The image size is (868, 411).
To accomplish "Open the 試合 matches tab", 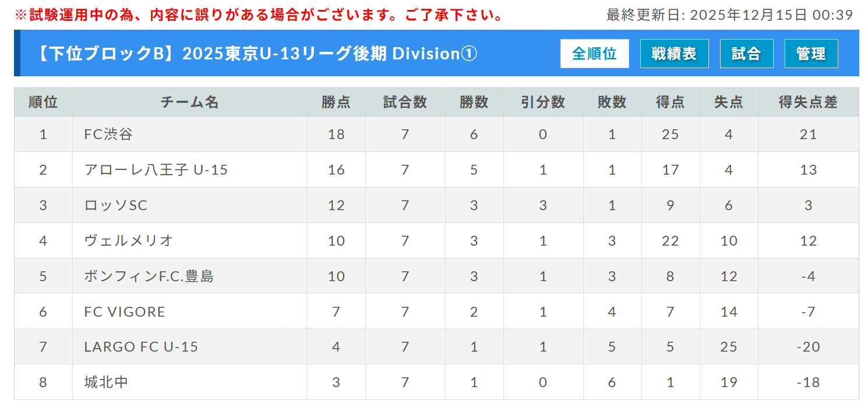I will [x=746, y=54].
